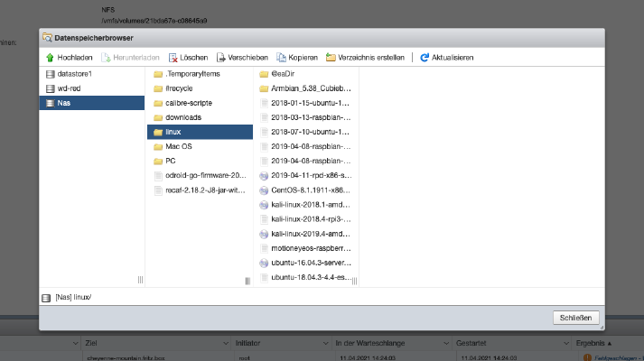Open Gestartet column dropdown arrow

(x=566, y=343)
